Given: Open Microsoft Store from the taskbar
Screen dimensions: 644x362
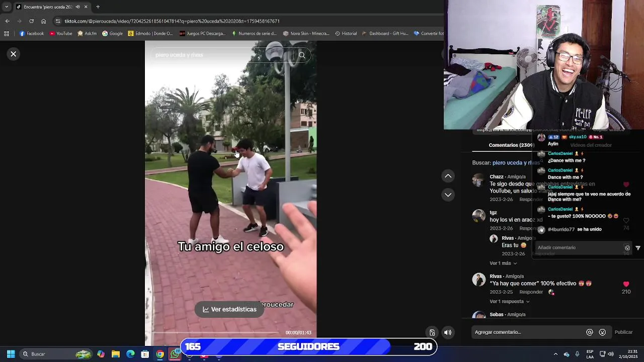Looking at the screenshot, I should pos(145,354).
